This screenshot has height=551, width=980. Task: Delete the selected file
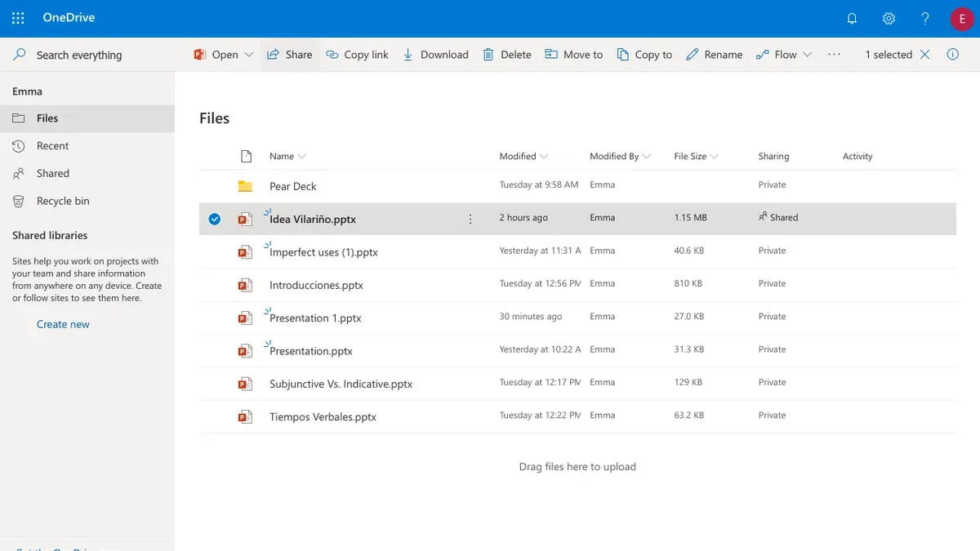coord(507,55)
